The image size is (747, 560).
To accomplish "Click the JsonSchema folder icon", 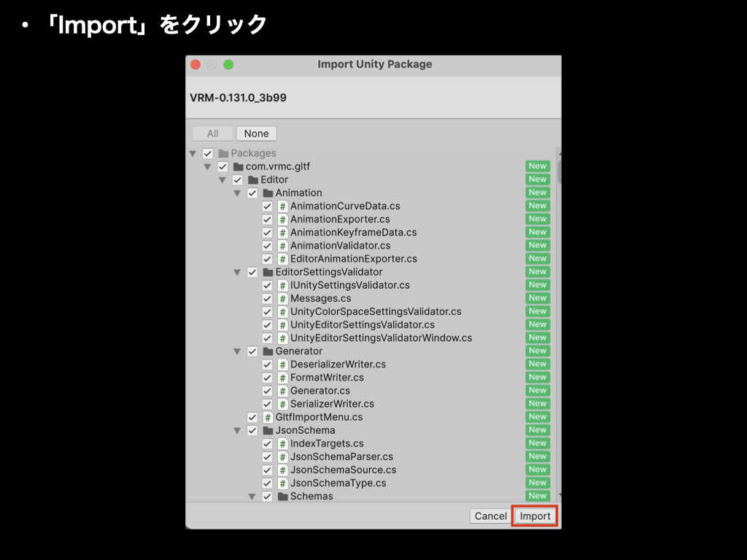I will tap(268, 430).
